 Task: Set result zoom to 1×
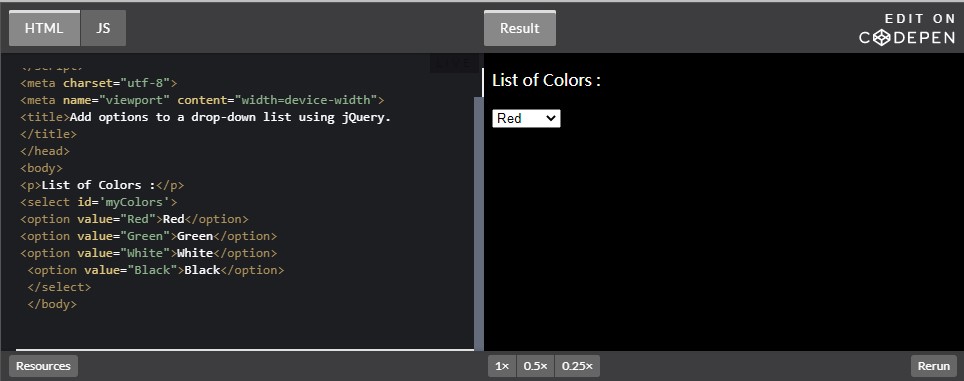pyautogui.click(x=502, y=366)
